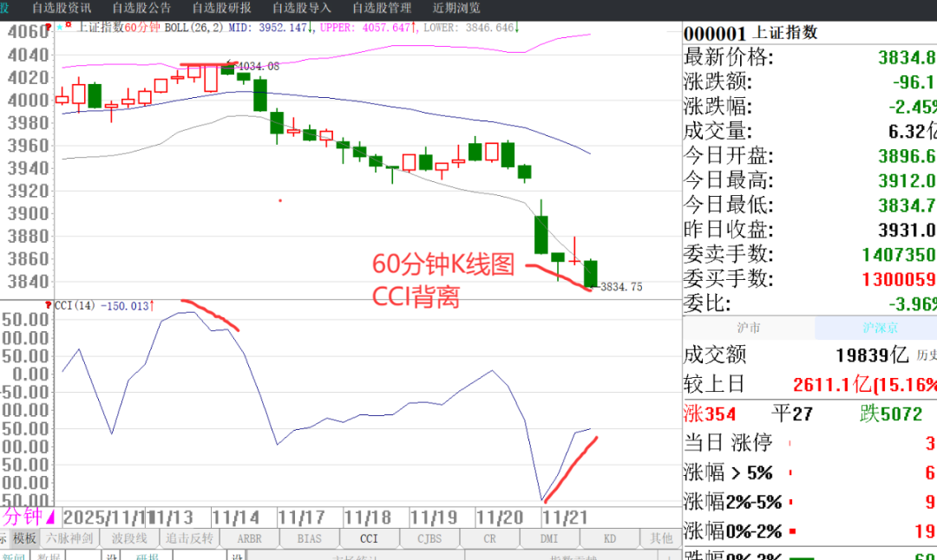Click the 今日最高 row label

click(729, 180)
